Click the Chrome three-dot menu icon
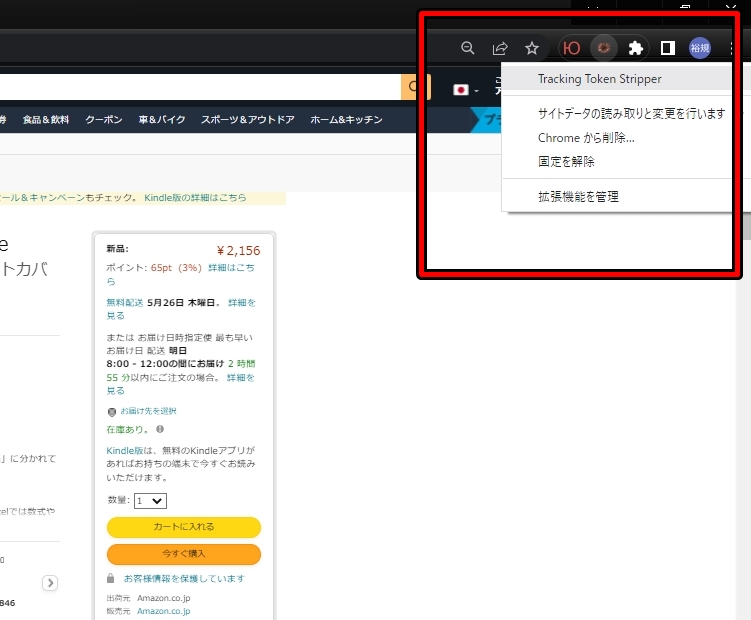 [731, 48]
